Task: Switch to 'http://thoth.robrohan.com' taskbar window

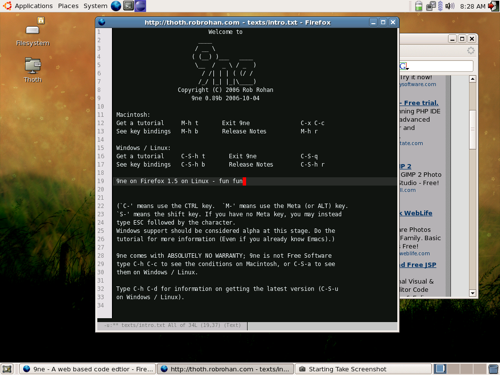Action: pos(225,369)
